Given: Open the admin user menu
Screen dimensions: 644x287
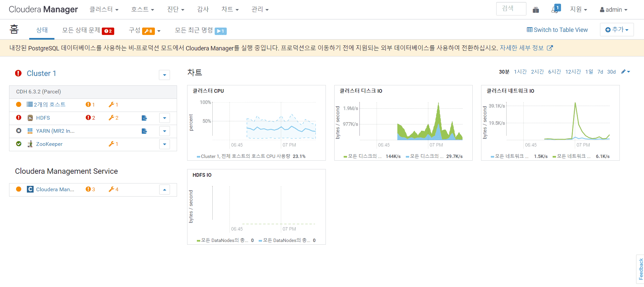Looking at the screenshot, I should coord(614,10).
